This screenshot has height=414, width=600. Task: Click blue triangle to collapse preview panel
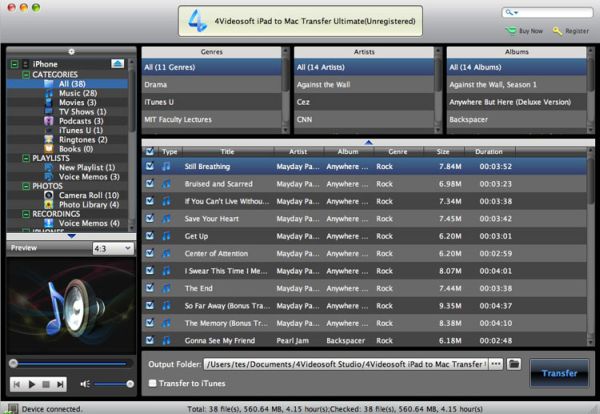coord(71,236)
